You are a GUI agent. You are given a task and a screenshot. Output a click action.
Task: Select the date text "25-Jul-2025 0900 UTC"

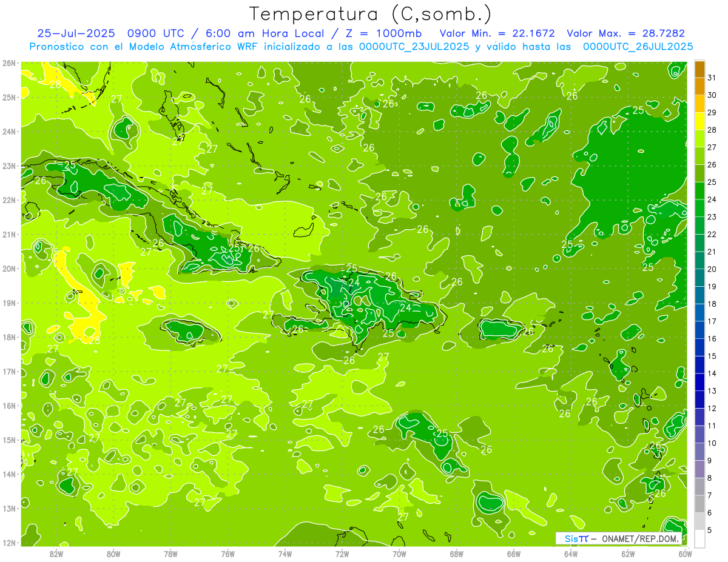tap(110, 33)
